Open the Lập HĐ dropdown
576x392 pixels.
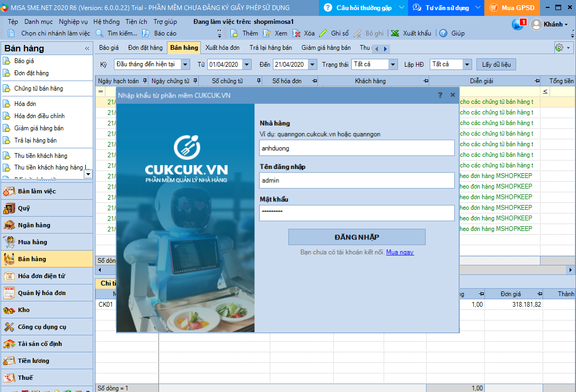pos(467,65)
